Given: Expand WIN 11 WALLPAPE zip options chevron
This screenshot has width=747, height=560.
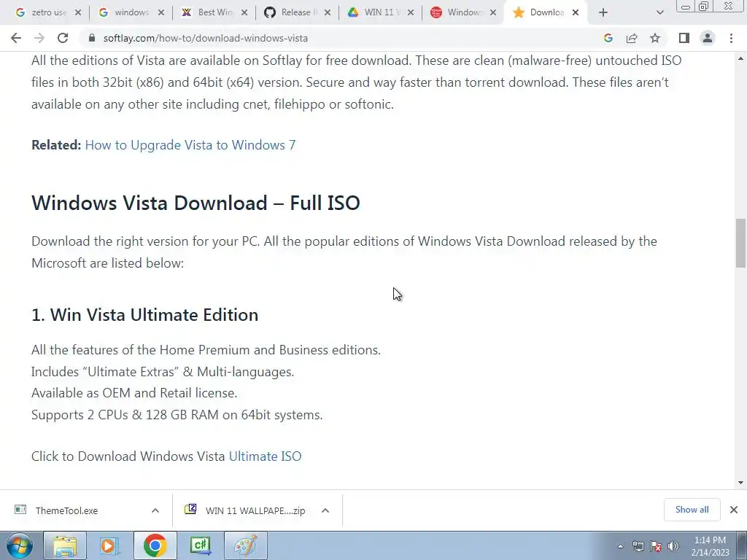Looking at the screenshot, I should 325,510.
